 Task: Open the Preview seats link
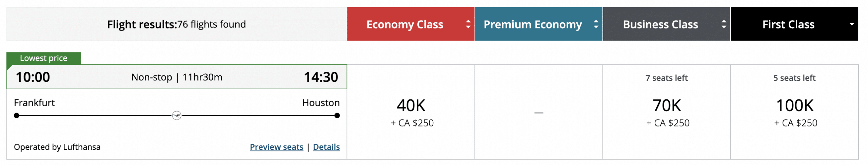pos(276,147)
